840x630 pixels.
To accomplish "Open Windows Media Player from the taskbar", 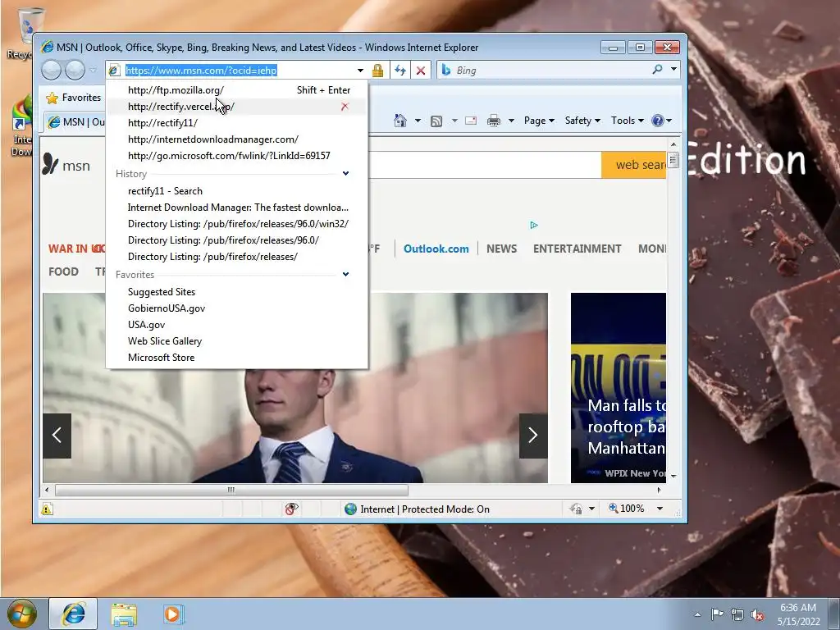I will pos(173,614).
